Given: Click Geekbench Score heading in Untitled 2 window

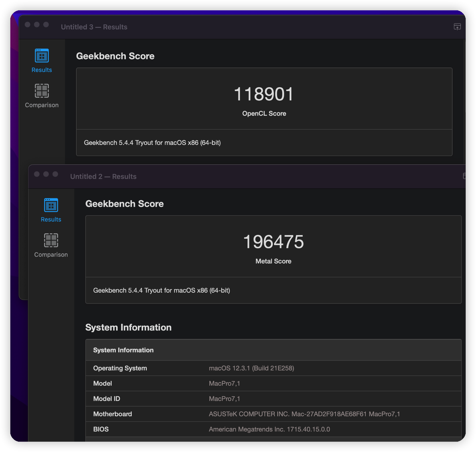Looking at the screenshot, I should pyautogui.click(x=125, y=204).
